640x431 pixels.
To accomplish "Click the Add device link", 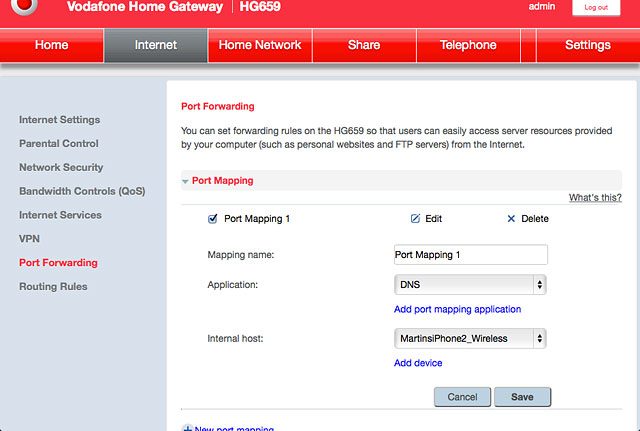I will pos(418,363).
